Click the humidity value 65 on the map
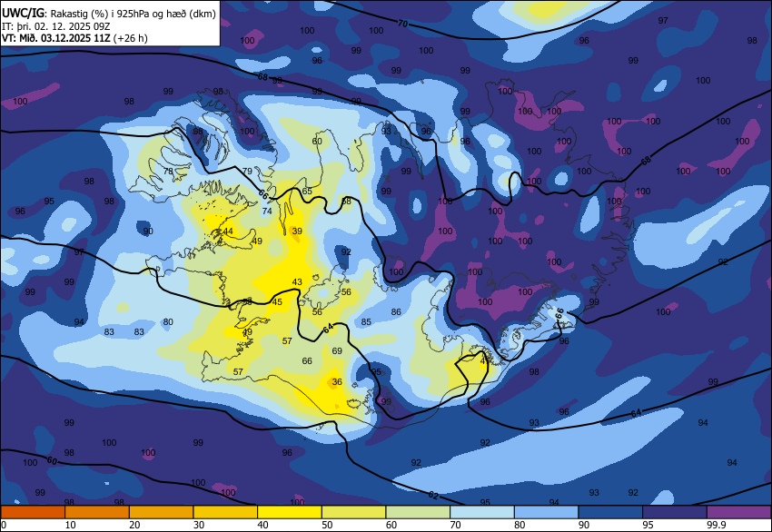 click(x=307, y=191)
